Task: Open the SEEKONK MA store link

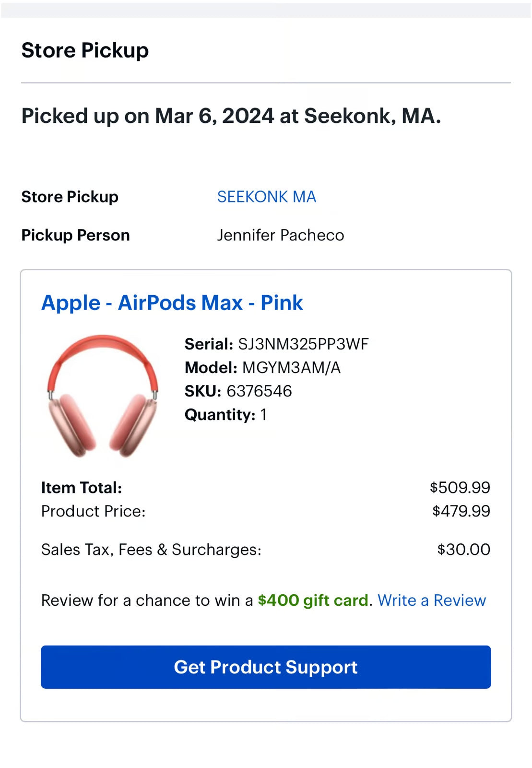Action: (x=267, y=197)
